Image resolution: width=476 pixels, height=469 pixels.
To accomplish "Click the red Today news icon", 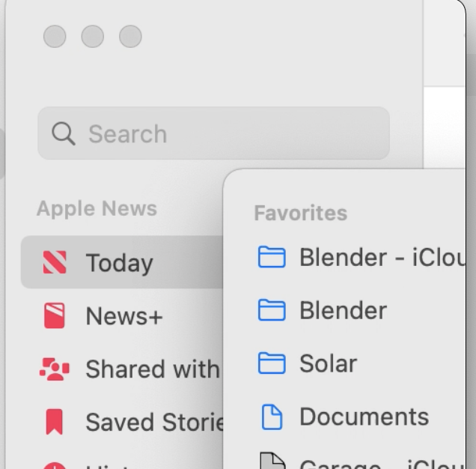I will click(55, 262).
